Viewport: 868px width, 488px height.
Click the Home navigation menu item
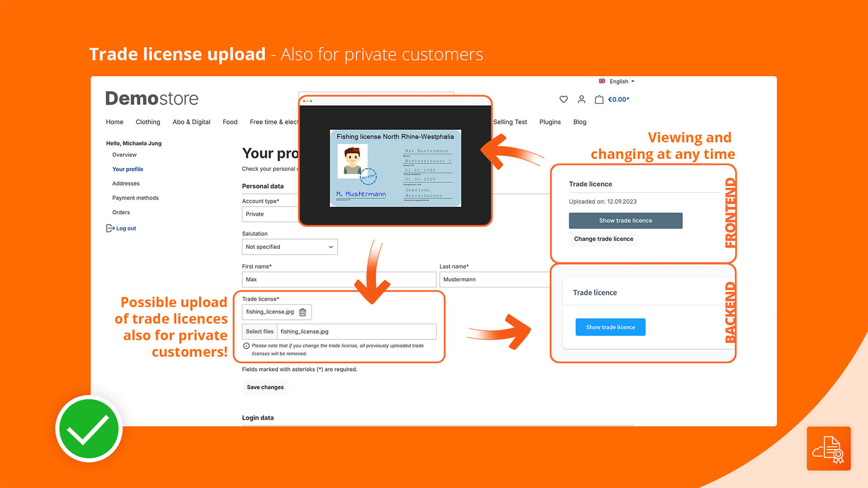[114, 121]
